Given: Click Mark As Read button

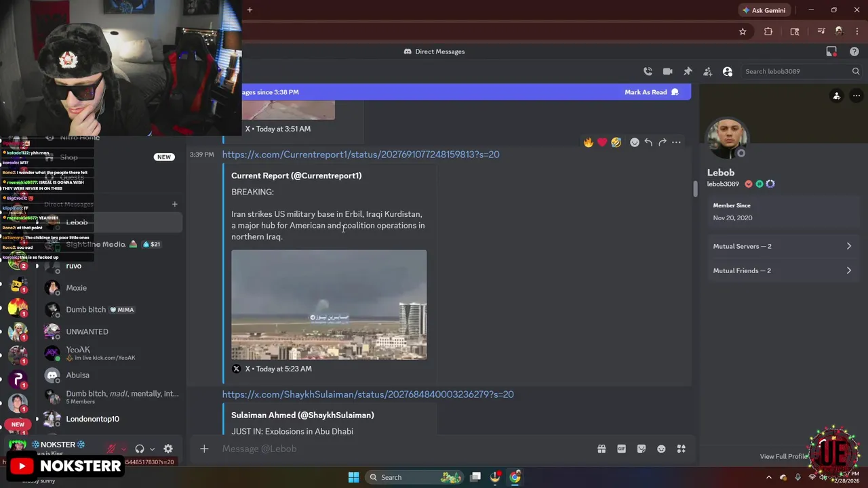Looking at the screenshot, I should [651, 92].
